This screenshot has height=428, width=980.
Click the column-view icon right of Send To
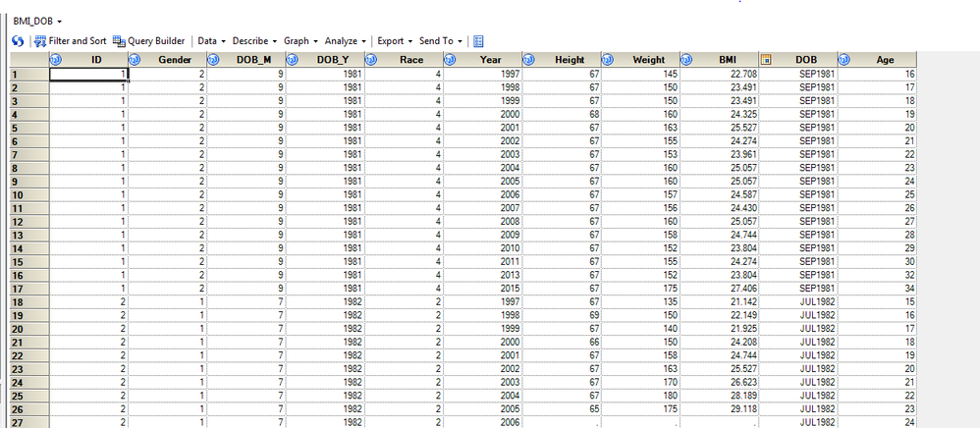point(479,41)
